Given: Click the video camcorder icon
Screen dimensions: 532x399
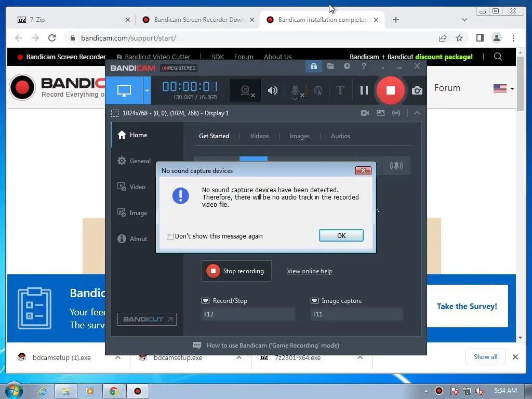Looking at the screenshot, I should [x=365, y=113].
